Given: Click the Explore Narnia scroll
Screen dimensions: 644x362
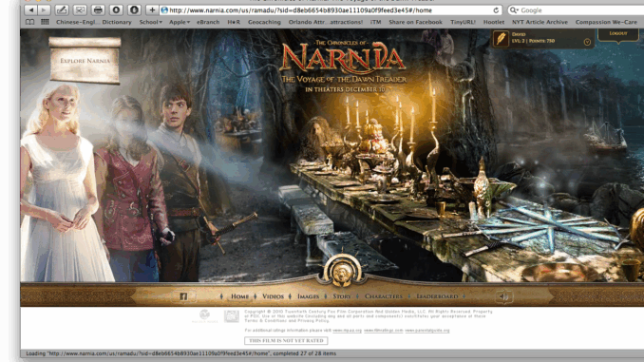Looking at the screenshot, I should 85,61.
